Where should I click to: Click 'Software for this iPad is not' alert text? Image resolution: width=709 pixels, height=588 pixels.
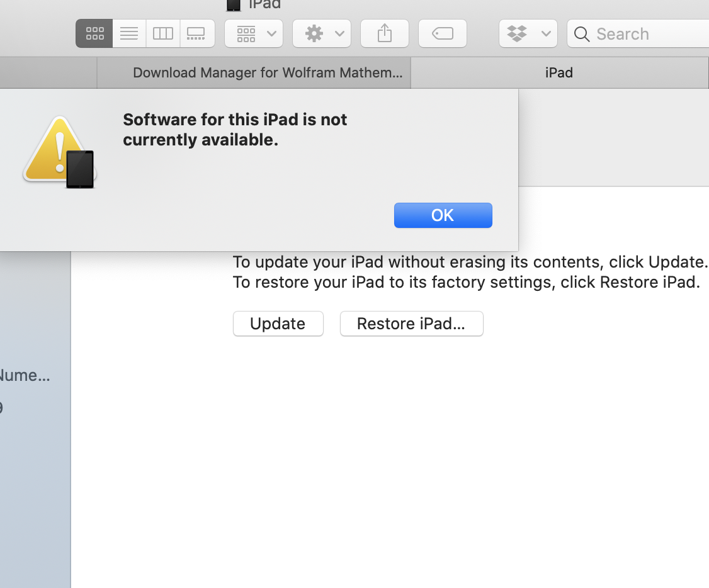point(235,120)
